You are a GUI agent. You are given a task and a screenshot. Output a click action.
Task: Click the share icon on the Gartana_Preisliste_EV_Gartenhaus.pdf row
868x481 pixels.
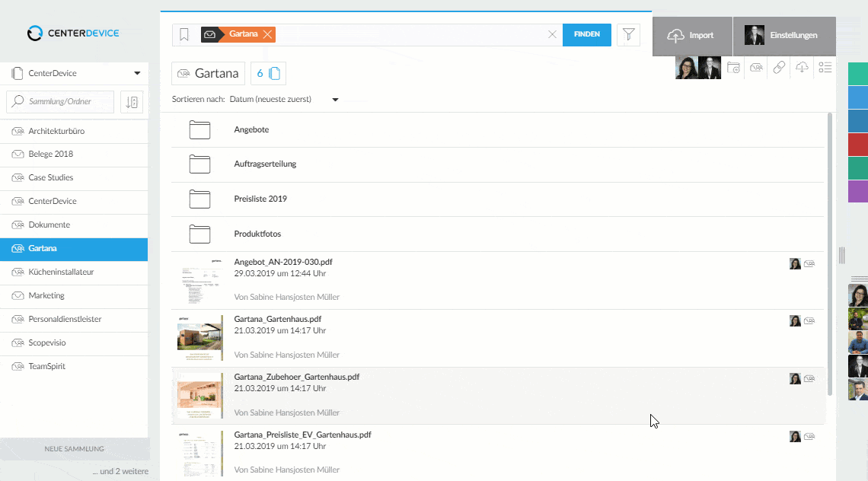click(x=809, y=437)
